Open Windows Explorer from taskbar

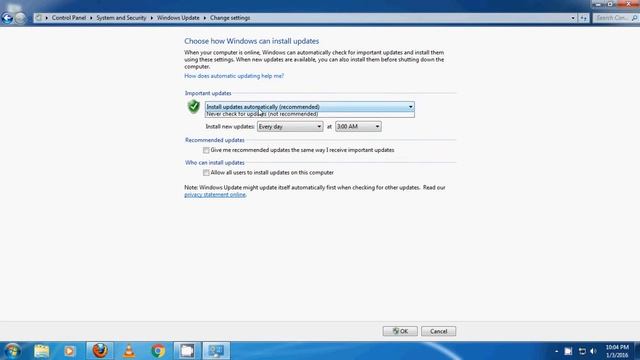[42, 351]
